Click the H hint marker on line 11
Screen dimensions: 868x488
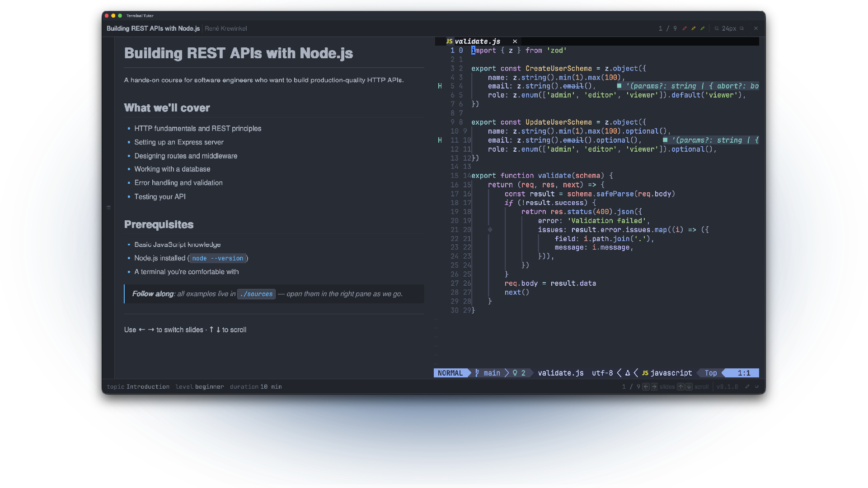[x=440, y=140]
